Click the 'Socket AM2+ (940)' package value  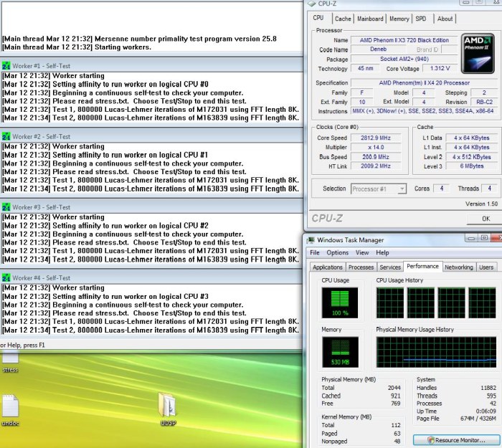(404, 59)
